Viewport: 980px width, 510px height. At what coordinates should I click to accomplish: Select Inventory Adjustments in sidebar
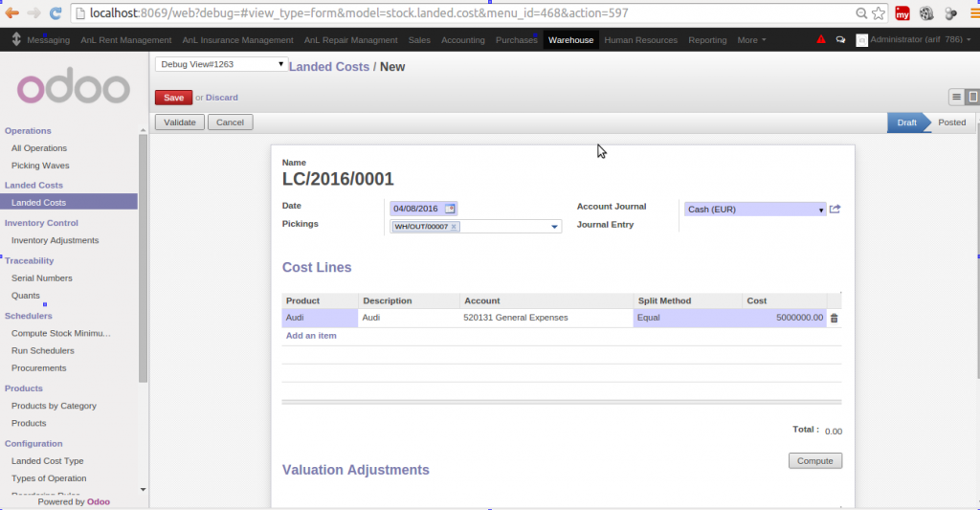[x=55, y=240]
